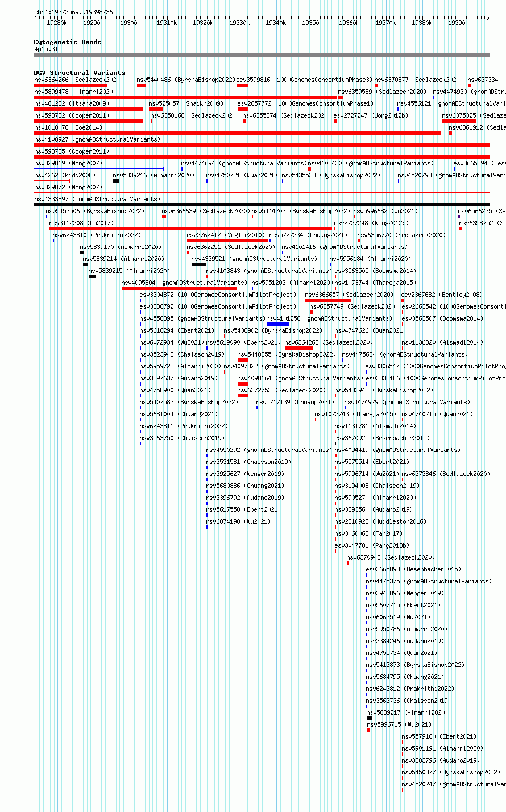The image size is (506, 812).
Task: Open nsv5453506 (ByrskaBishop2022) label
Action: tap(96, 211)
